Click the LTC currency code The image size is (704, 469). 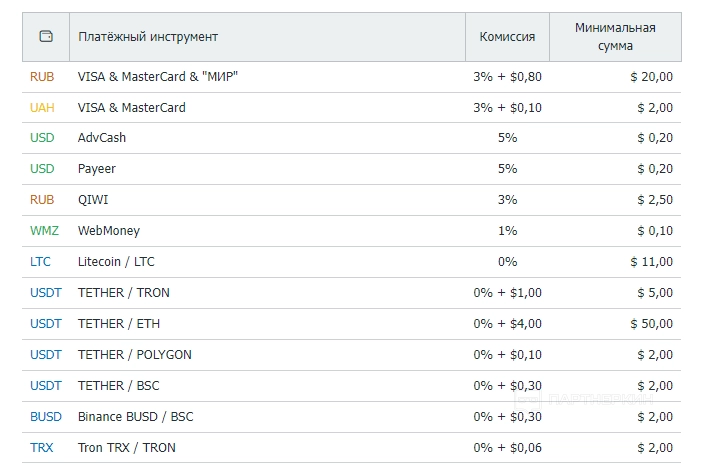[41, 262]
